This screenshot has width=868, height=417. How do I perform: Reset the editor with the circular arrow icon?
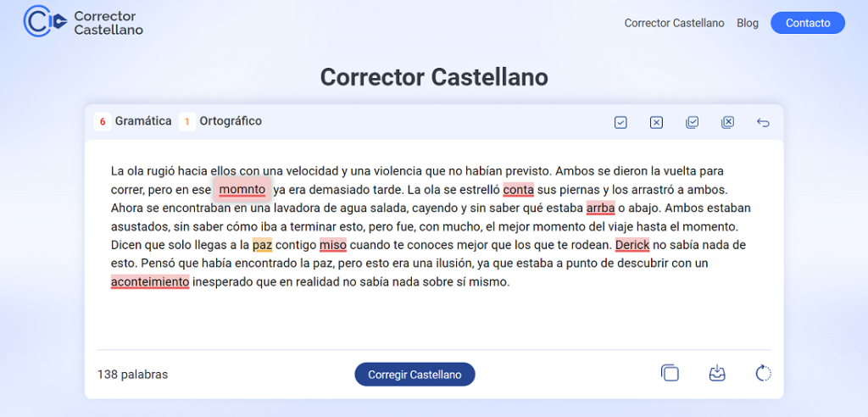pyautogui.click(x=763, y=374)
